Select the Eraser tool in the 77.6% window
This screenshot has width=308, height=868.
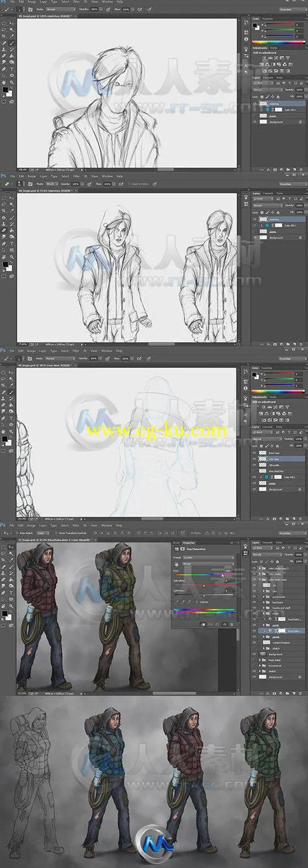point(4,231)
